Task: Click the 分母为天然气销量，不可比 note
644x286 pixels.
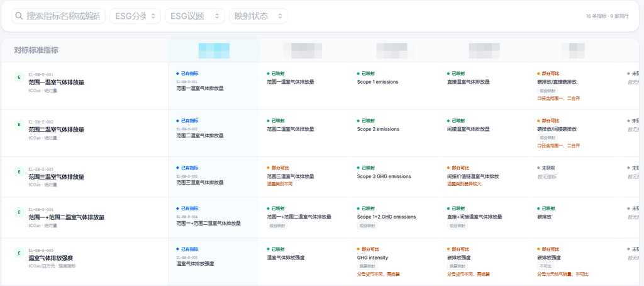Action: [562, 274]
